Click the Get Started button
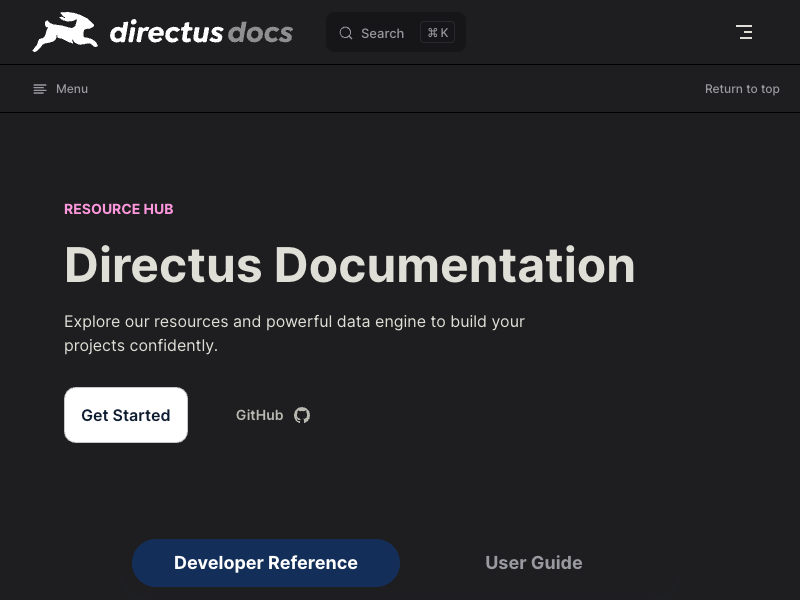 (126, 415)
